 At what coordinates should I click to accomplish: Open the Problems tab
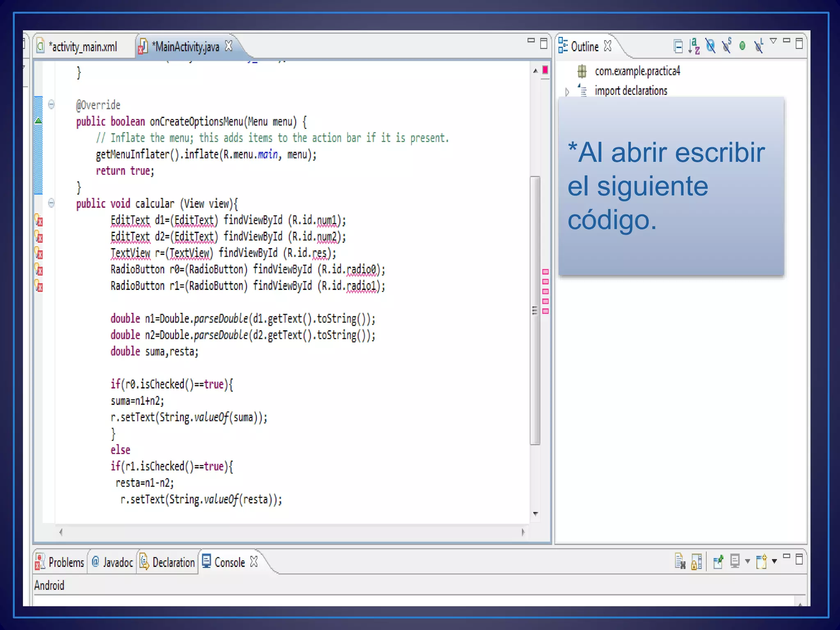pos(60,562)
